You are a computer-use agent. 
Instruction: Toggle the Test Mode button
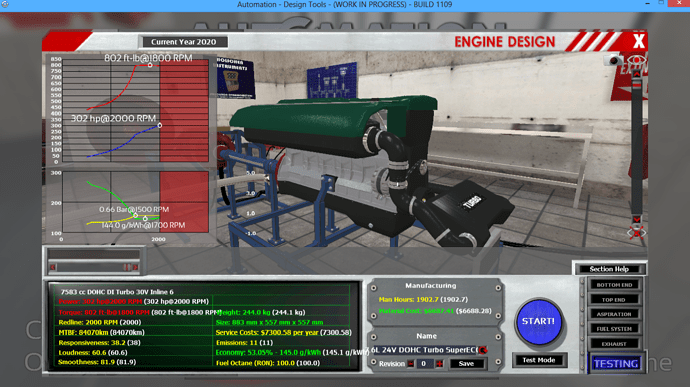tap(539, 360)
